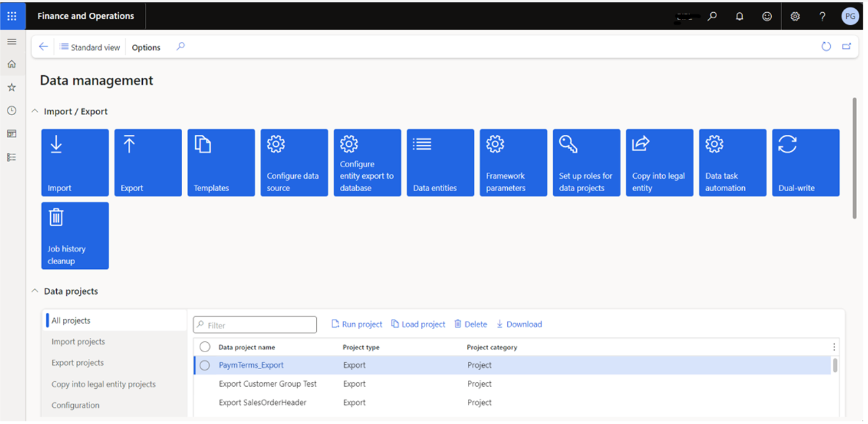Click the Run project button

point(357,324)
